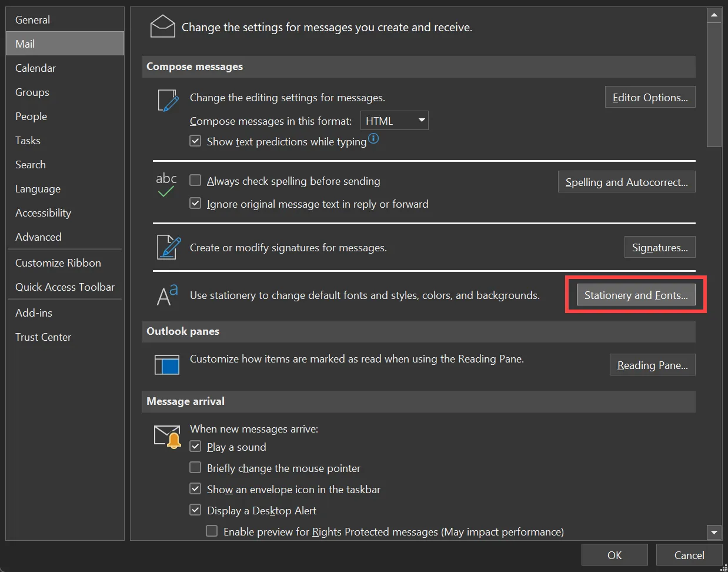Enable preview for Rights Protected messages
728x572 pixels.
(212, 531)
